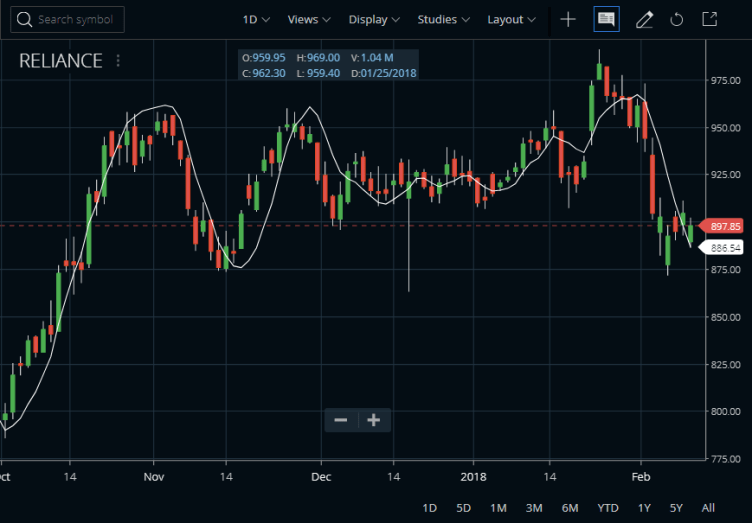Open the Display dropdown menu
The width and height of the screenshot is (752, 523).
click(x=374, y=20)
